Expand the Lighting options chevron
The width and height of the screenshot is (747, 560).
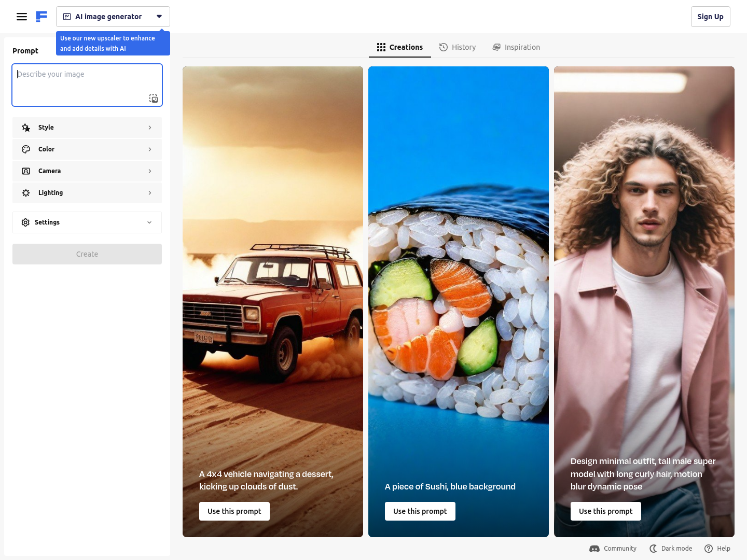[x=150, y=193]
